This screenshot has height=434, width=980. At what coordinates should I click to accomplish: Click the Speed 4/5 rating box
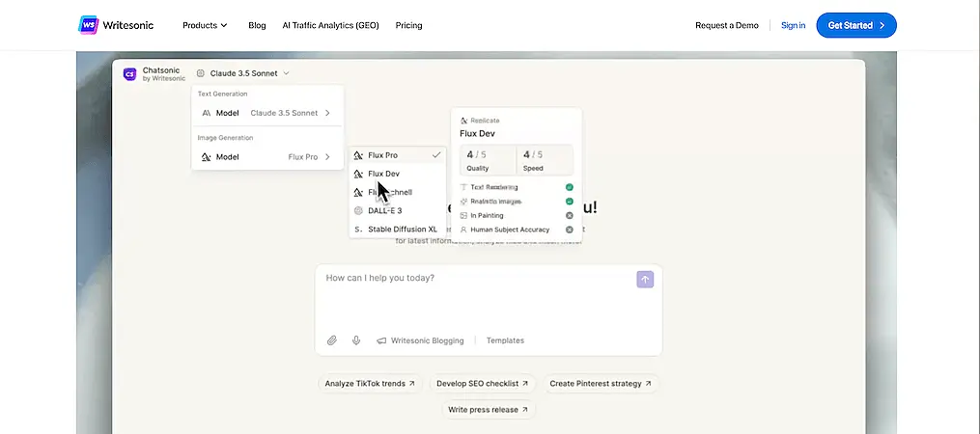545,160
